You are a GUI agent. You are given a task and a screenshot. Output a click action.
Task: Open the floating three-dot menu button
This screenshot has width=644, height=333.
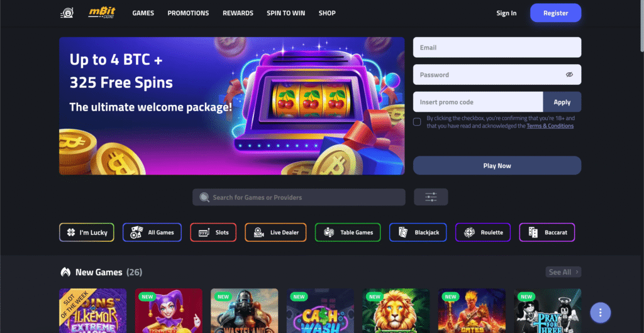point(601,312)
